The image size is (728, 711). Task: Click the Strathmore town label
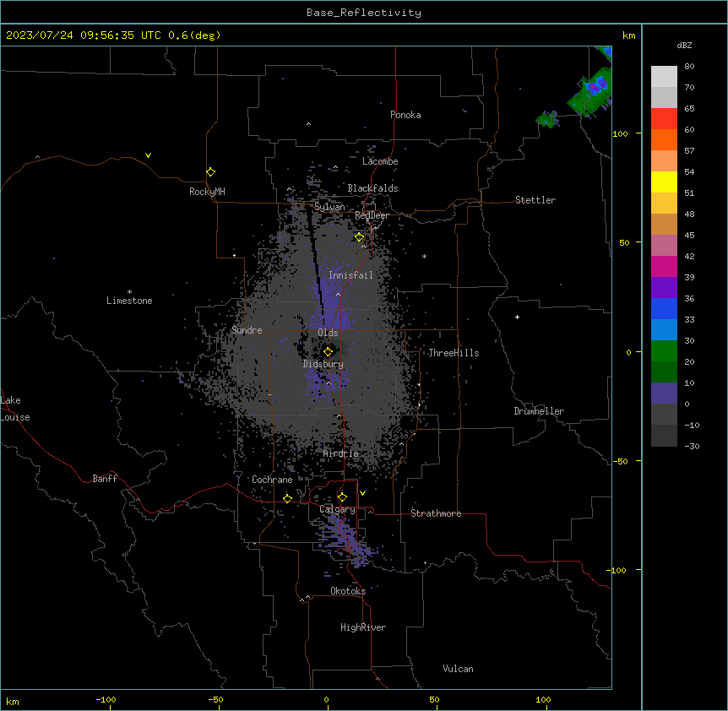(436, 513)
